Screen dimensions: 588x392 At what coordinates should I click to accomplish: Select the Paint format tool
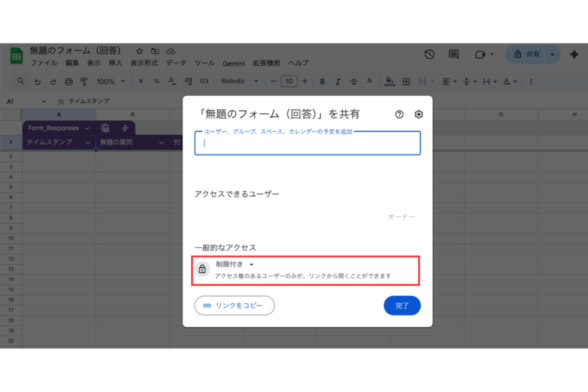click(x=83, y=81)
